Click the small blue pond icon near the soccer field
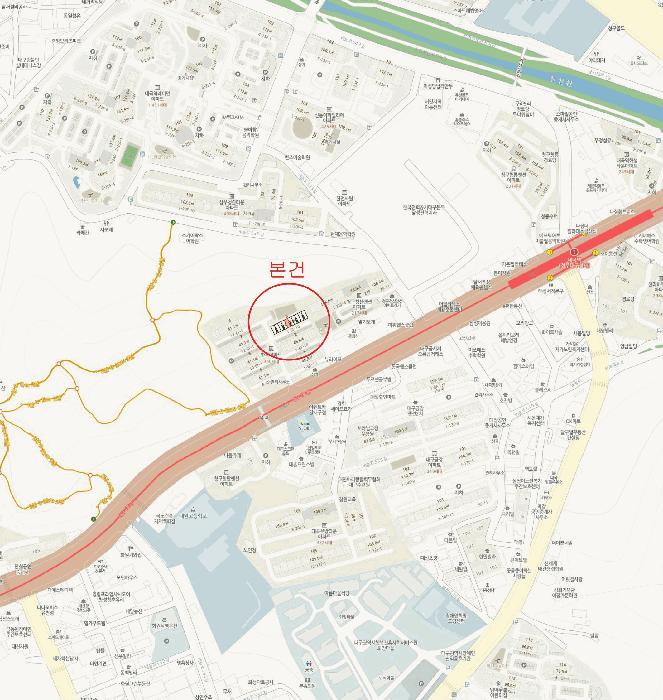This screenshot has height=700, width=663. coord(77,182)
